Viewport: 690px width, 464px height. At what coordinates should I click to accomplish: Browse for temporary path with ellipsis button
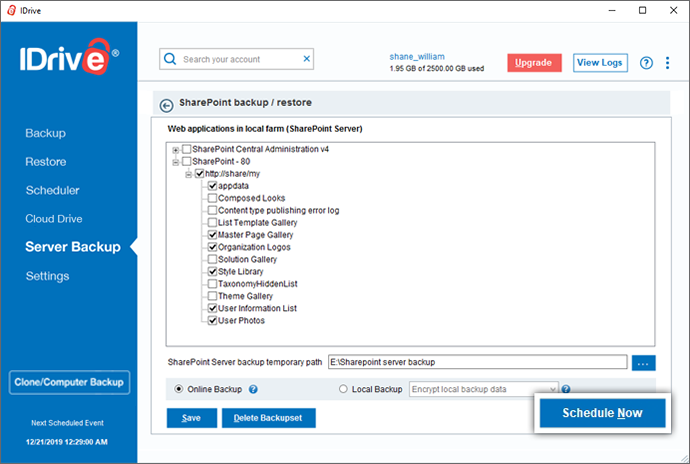[643, 363]
